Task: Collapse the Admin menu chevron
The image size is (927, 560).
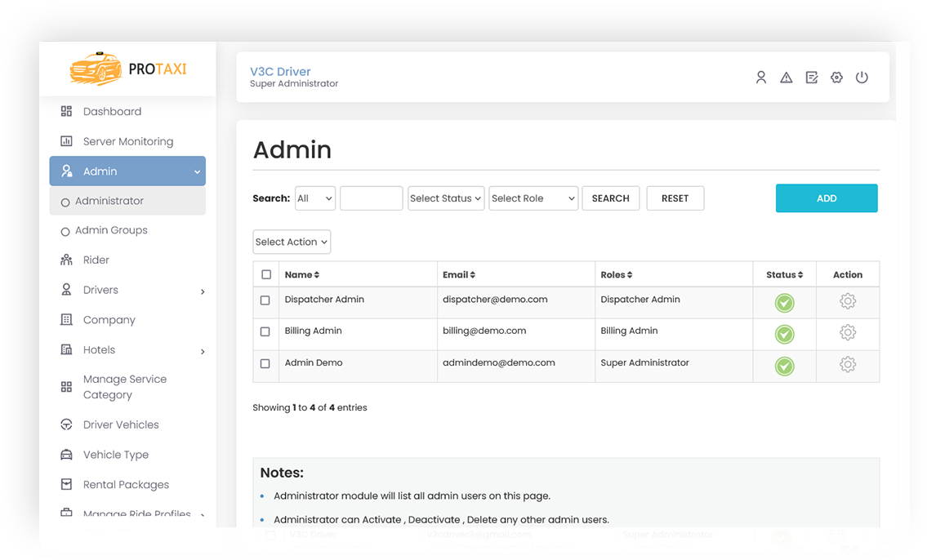Action: (x=197, y=172)
